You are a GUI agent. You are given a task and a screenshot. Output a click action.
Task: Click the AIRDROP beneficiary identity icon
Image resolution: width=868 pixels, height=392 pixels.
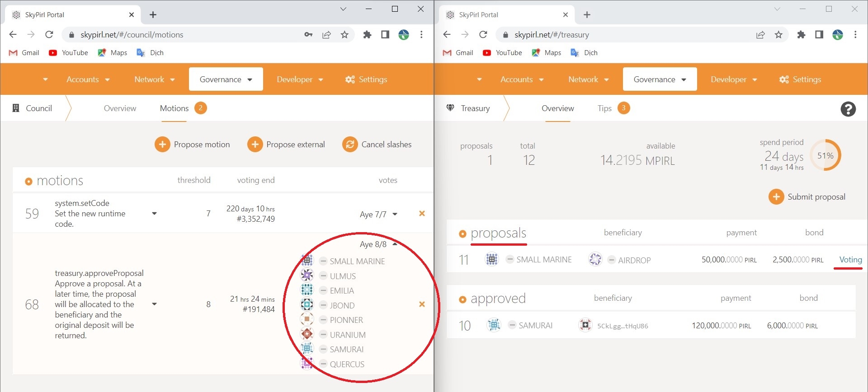[595, 260]
